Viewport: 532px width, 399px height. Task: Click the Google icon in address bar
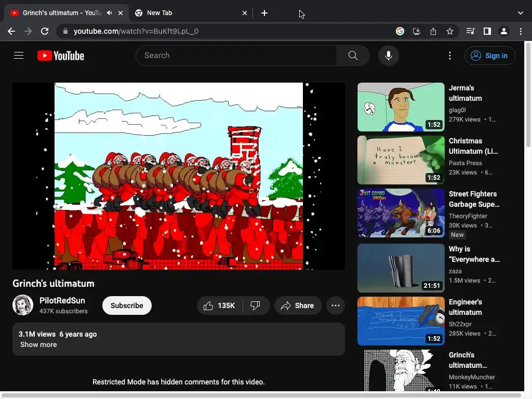coord(400,31)
